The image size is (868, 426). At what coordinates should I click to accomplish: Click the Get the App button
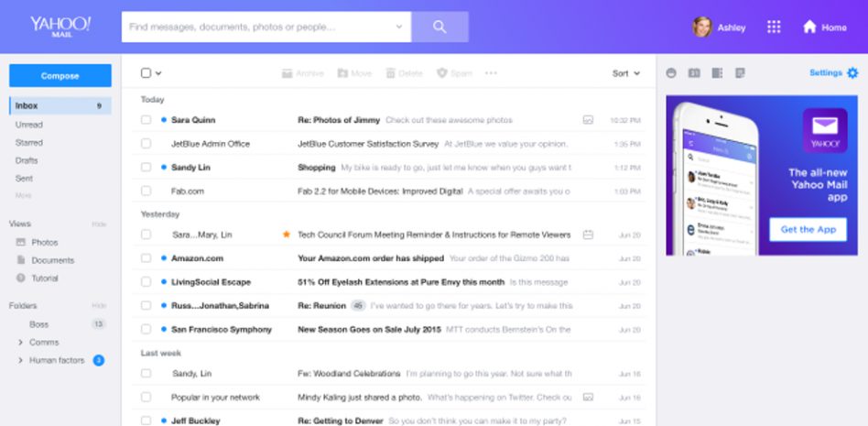tap(808, 229)
